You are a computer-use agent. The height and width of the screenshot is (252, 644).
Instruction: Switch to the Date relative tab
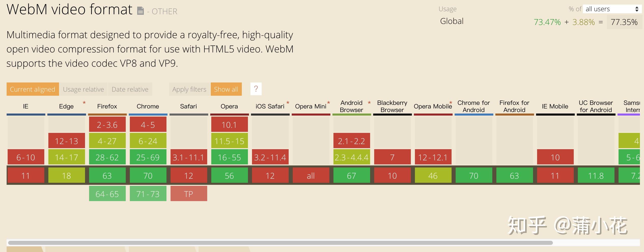(x=130, y=89)
